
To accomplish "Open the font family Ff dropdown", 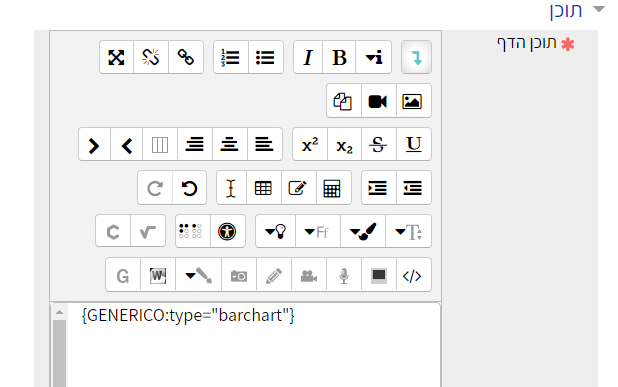I will tap(318, 231).
